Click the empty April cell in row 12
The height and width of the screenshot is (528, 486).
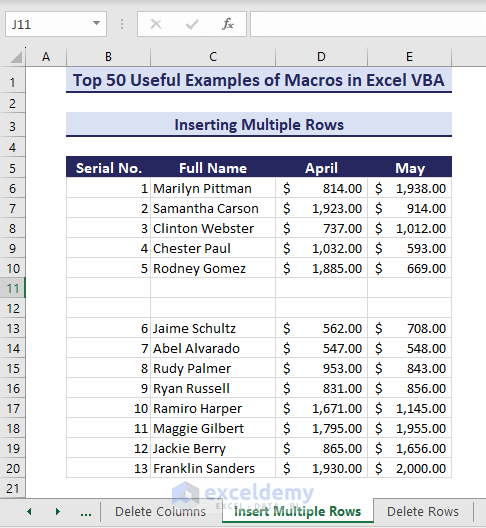click(x=321, y=308)
